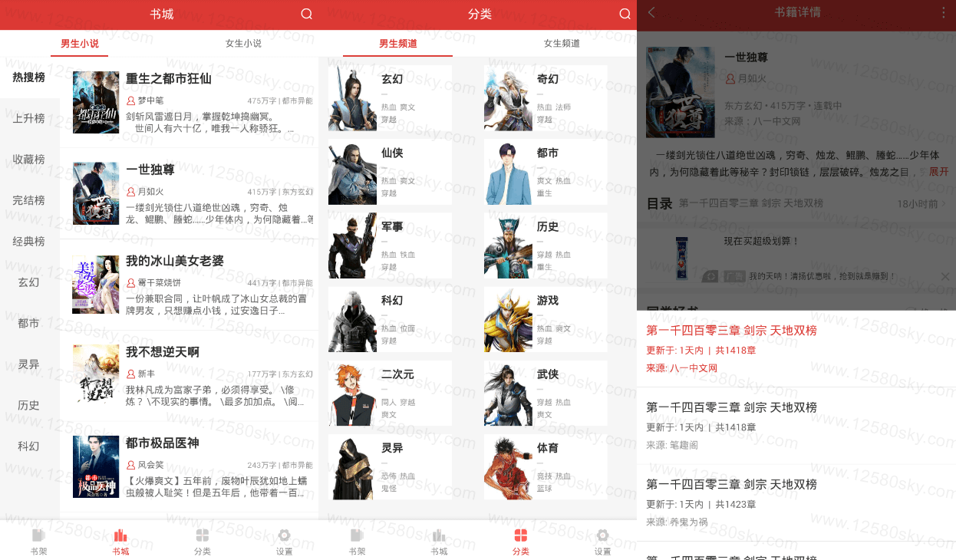Screen dimensions: 956x560
Task: Choose 上升榜 in the 书城 sidebar
Action: pos(29,118)
